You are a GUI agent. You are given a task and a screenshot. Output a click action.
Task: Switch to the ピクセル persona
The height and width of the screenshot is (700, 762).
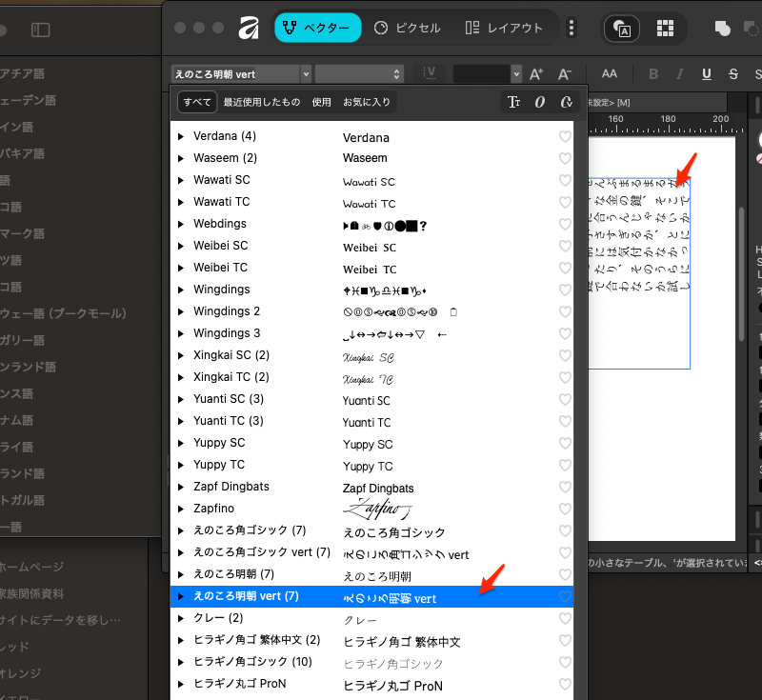pyautogui.click(x=407, y=28)
